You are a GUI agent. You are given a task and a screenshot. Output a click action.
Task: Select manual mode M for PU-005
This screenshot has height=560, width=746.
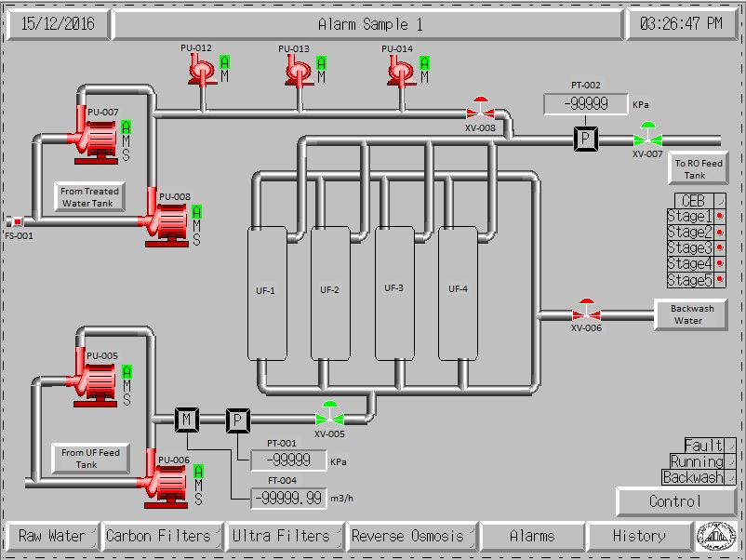point(127,385)
